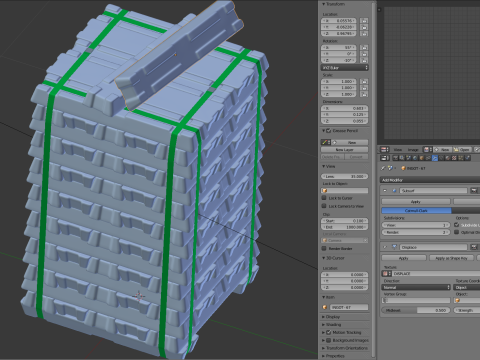Open the Object Data properties tab icon
This screenshot has width=480, height=360.
(441, 158)
